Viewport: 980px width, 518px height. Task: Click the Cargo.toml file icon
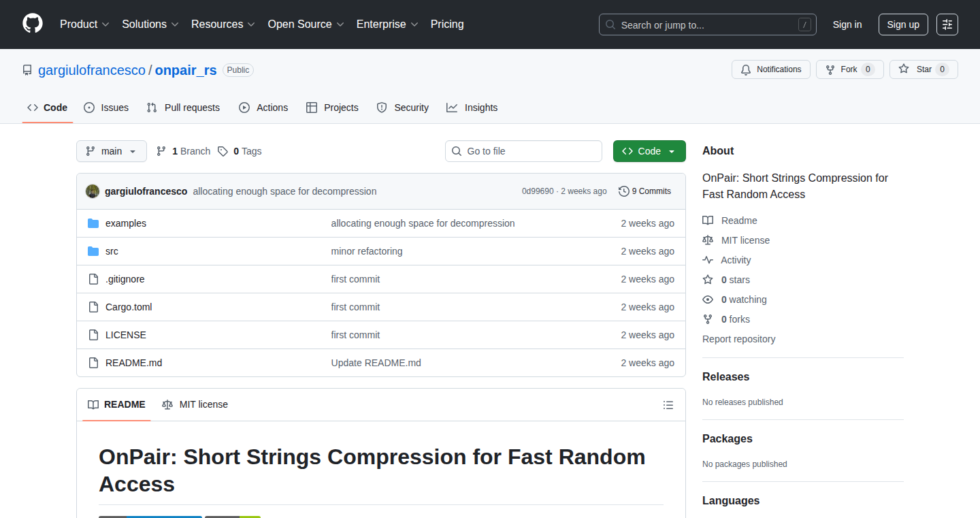[93, 307]
